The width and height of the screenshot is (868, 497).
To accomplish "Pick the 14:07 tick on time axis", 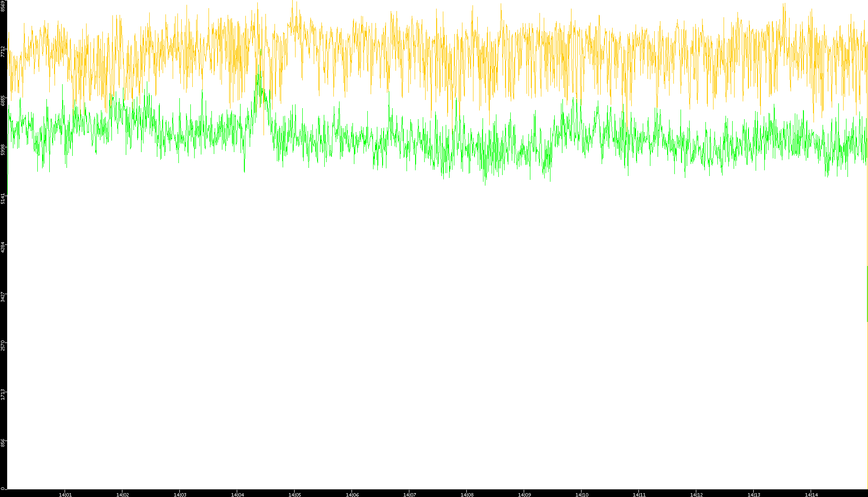I will pos(409,495).
